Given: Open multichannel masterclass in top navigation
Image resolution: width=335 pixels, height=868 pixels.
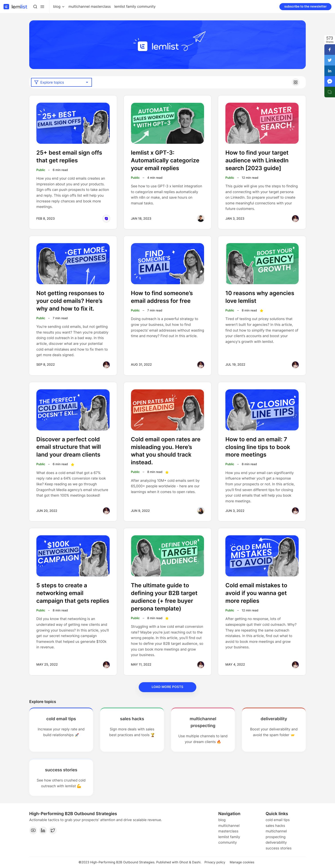Looking at the screenshot, I should pos(90,6).
